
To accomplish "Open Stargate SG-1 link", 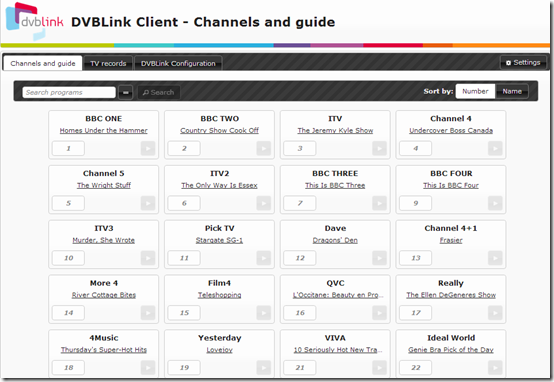I will pyautogui.click(x=219, y=240).
